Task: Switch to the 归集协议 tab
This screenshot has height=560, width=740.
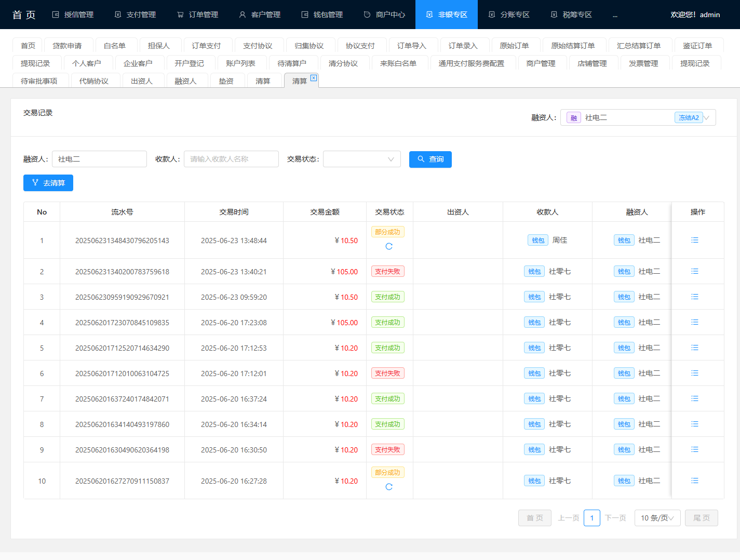Action: [311, 46]
